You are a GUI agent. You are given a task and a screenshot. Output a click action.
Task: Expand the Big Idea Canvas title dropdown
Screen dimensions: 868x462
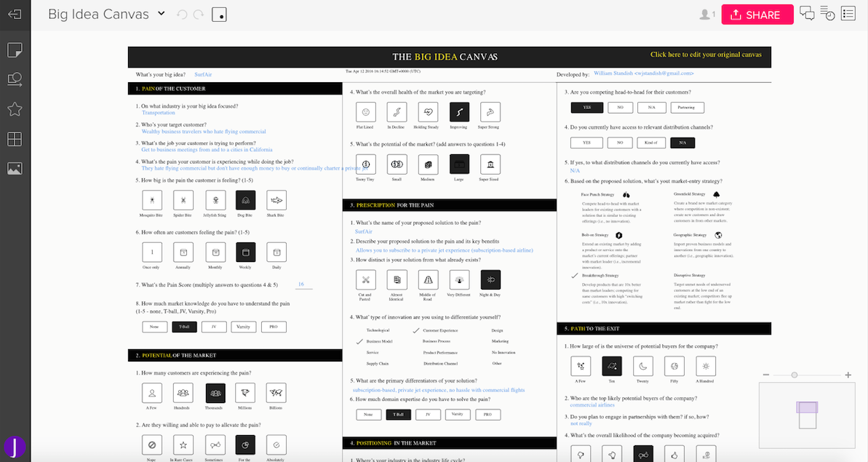click(162, 14)
